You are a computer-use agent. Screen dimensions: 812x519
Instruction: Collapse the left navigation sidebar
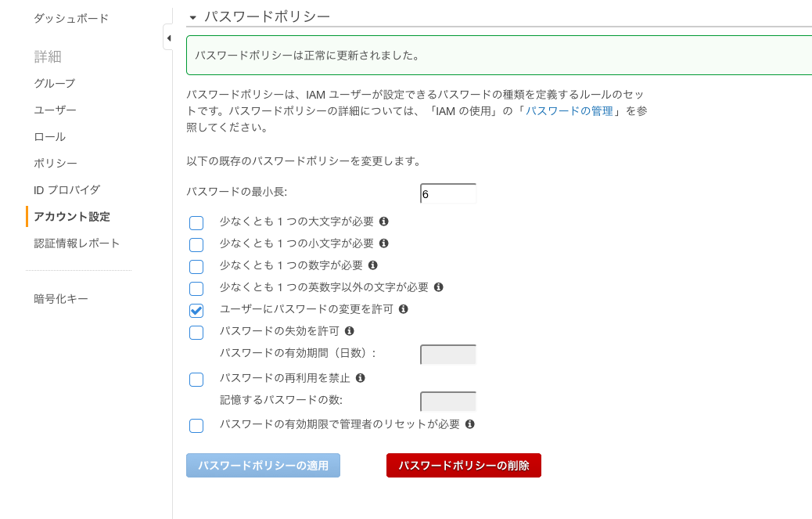pos(169,37)
